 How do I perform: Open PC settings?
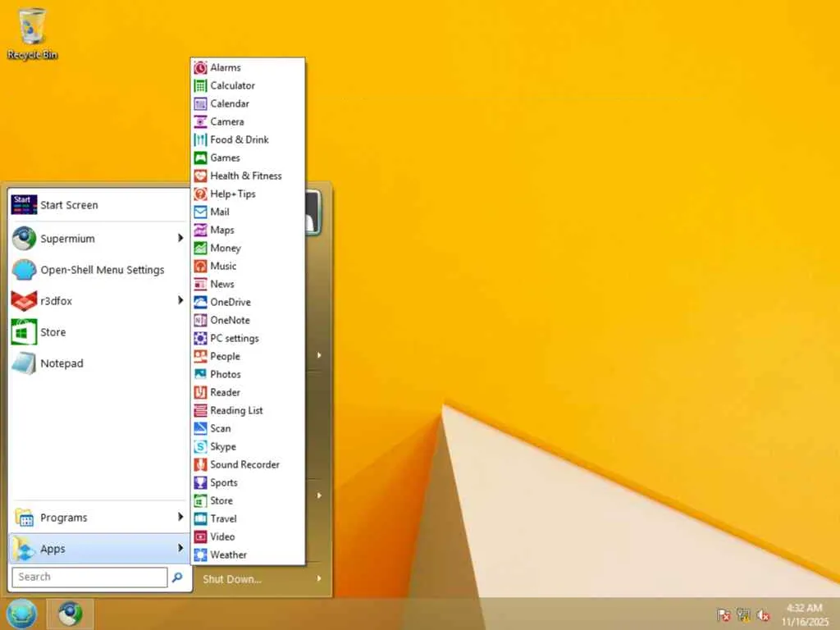pyautogui.click(x=248, y=338)
